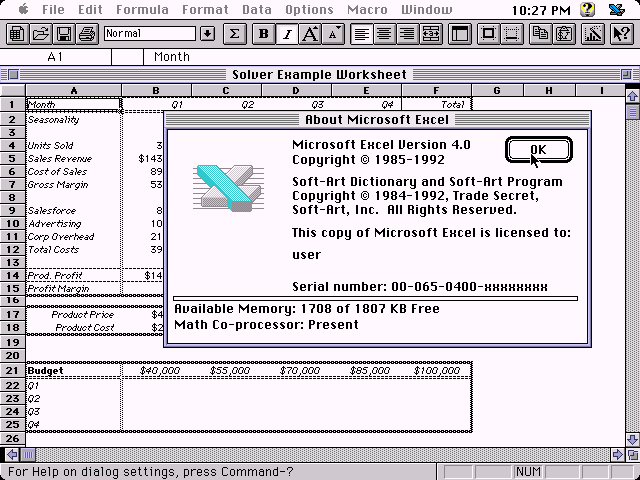This screenshot has height=480, width=640.
Task: Click the vertical scroll up arrow
Action: click(633, 96)
